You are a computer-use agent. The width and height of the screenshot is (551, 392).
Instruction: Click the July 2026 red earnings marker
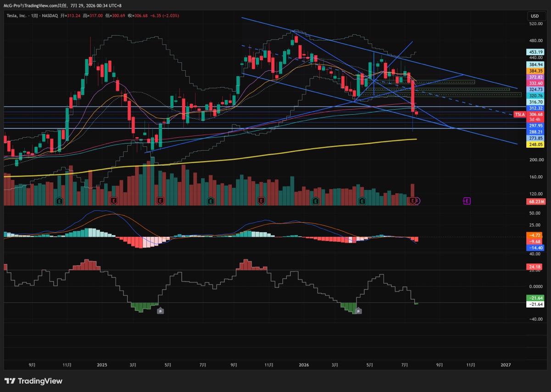coord(412,201)
